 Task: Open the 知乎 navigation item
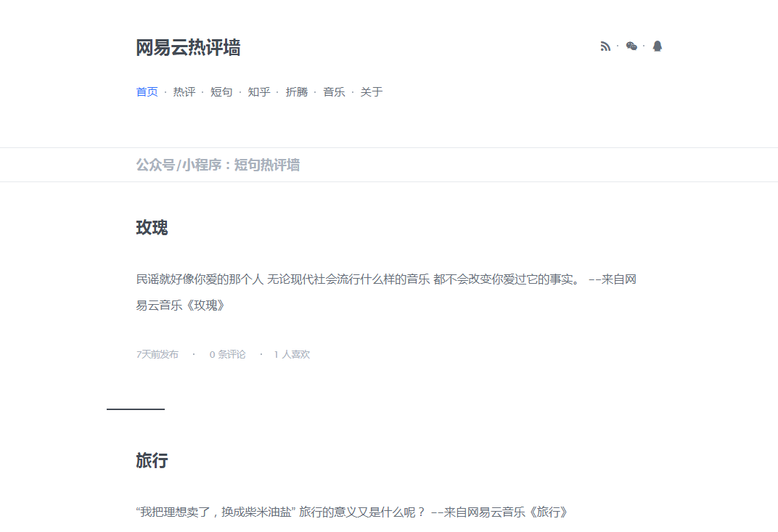pyautogui.click(x=259, y=91)
